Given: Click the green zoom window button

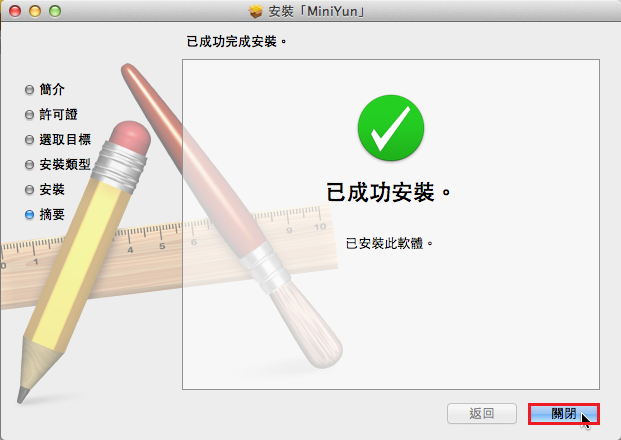Looking at the screenshot, I should [55, 11].
